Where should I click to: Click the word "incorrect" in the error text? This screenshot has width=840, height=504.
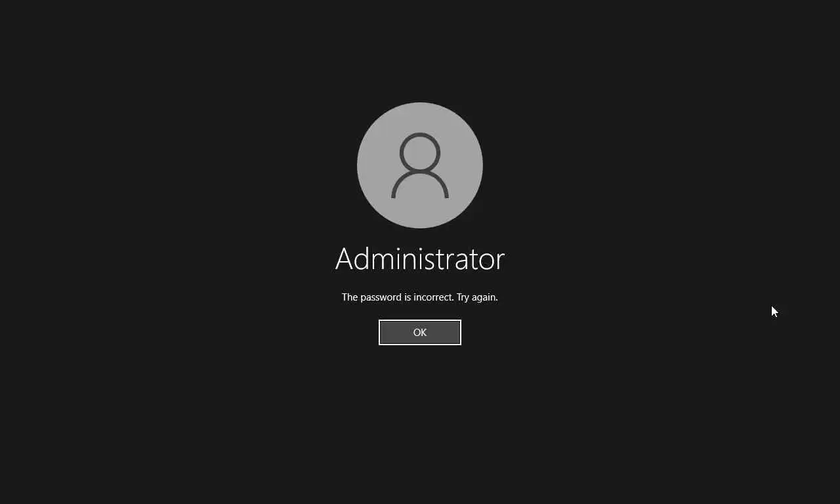coord(433,297)
